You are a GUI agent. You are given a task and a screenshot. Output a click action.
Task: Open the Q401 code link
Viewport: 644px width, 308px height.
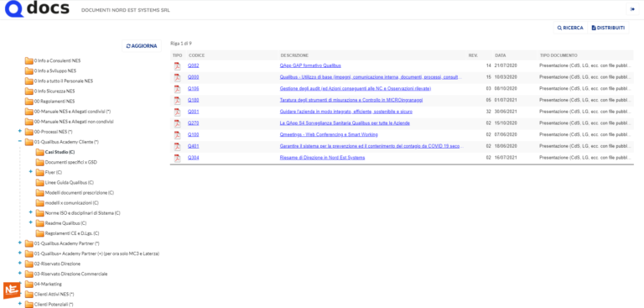click(x=194, y=146)
